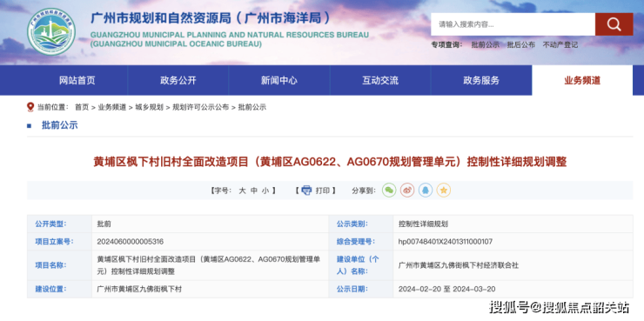Open the 批前公示 quick query link
Viewport: 644px width, 321px height.
pyautogui.click(x=486, y=45)
